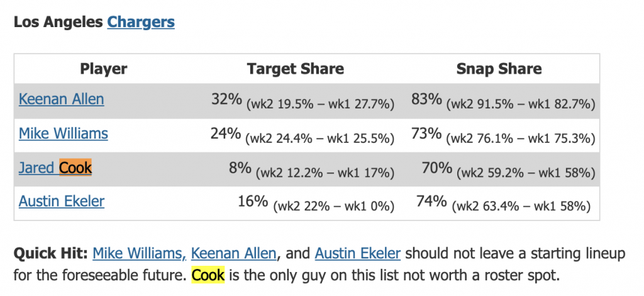
Task: Open Austin Ekeler link in the table
Action: pos(62,202)
